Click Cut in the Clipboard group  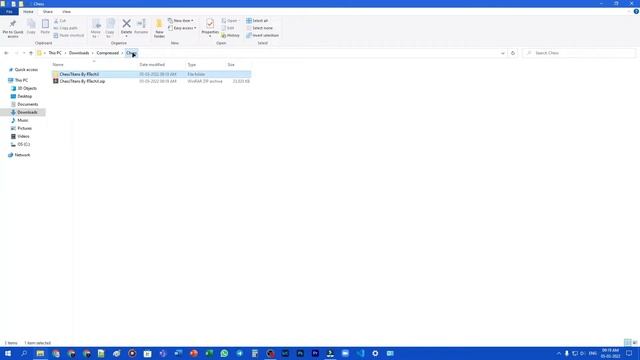click(x=60, y=21)
